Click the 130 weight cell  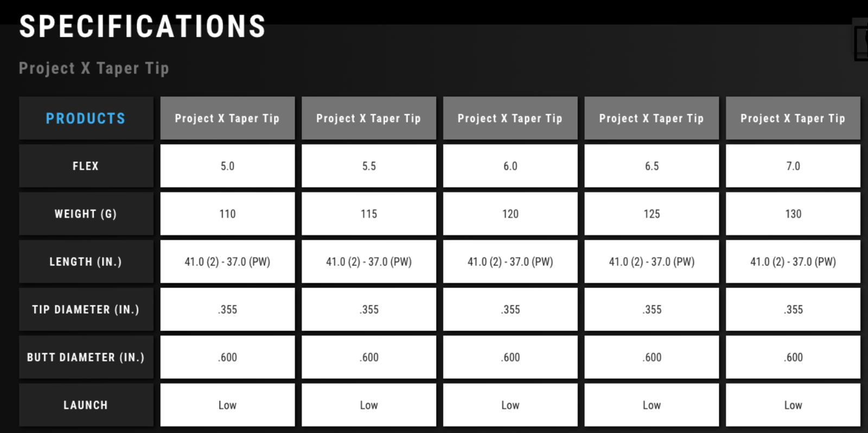point(793,214)
